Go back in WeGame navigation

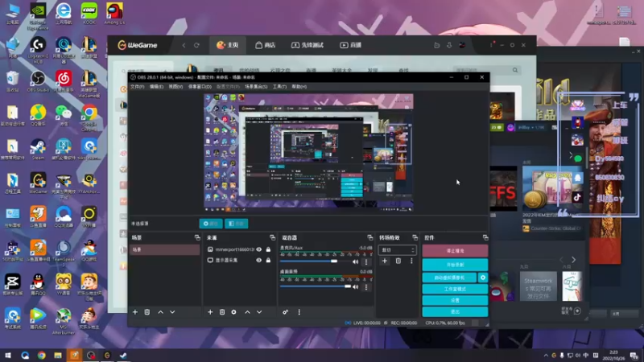point(184,45)
